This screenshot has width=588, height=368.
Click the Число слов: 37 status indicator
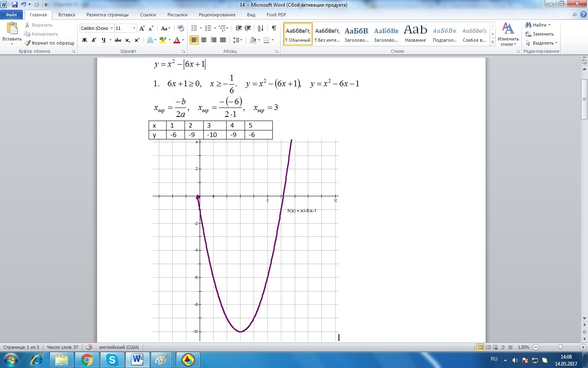click(x=62, y=347)
